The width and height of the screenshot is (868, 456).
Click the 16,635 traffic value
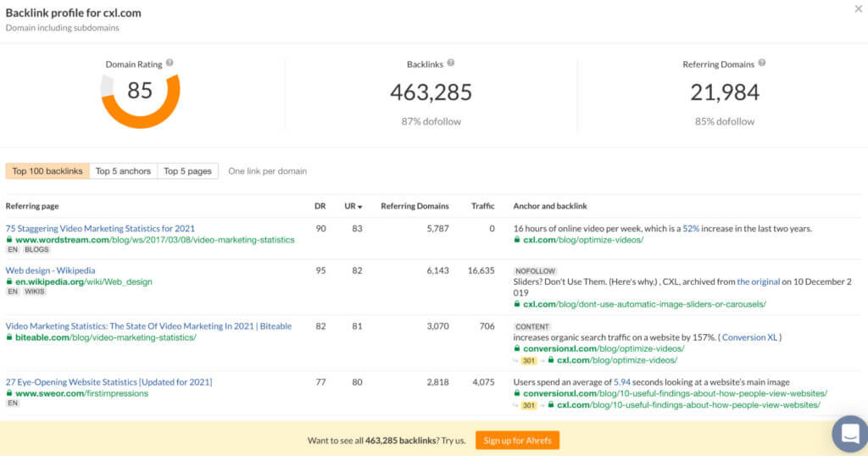pyautogui.click(x=481, y=270)
